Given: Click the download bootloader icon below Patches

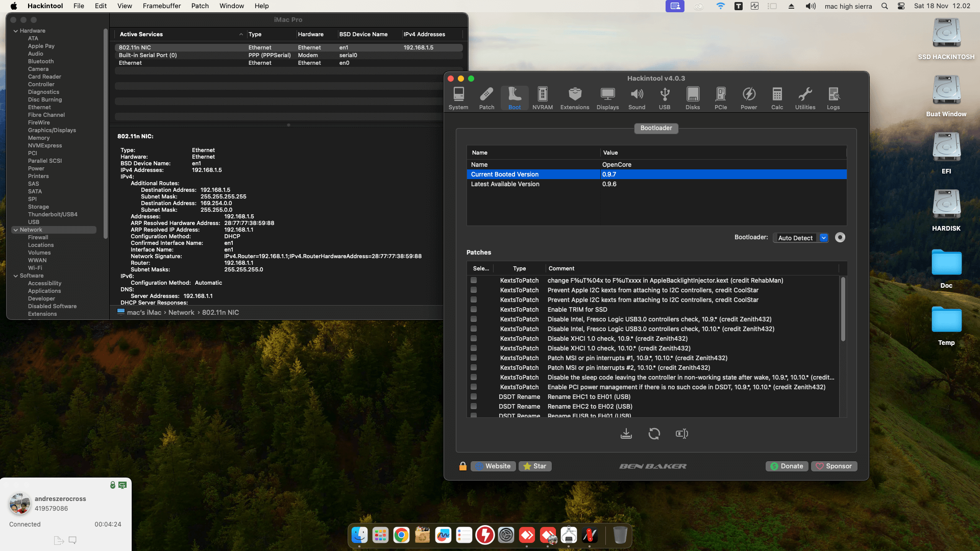Looking at the screenshot, I should pyautogui.click(x=626, y=434).
